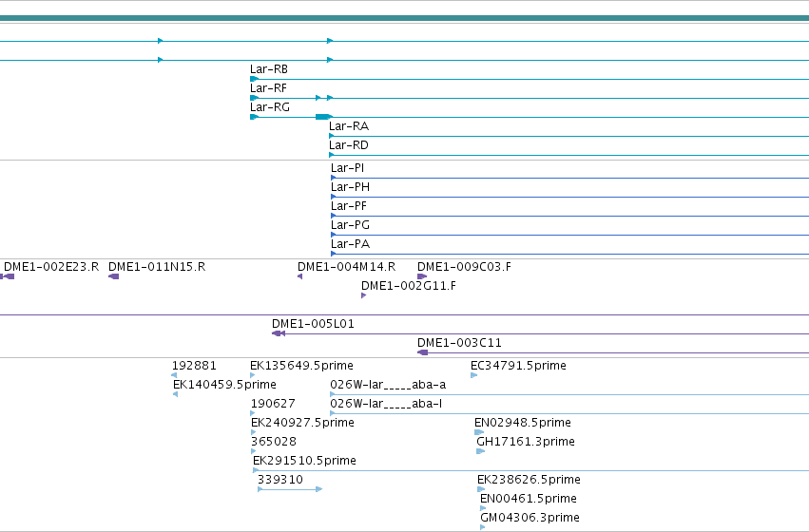This screenshot has width=809, height=532.
Task: Click the teal overview bar at top
Action: [x=405, y=19]
